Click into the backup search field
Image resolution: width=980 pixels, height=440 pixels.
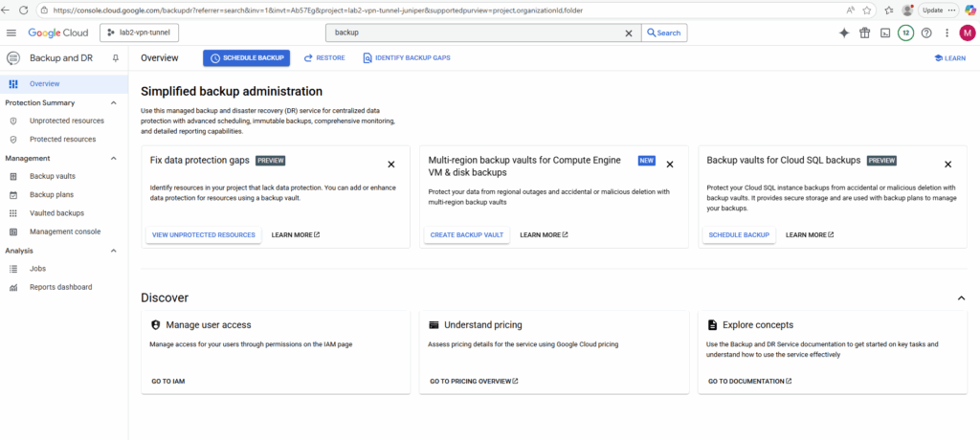point(474,33)
